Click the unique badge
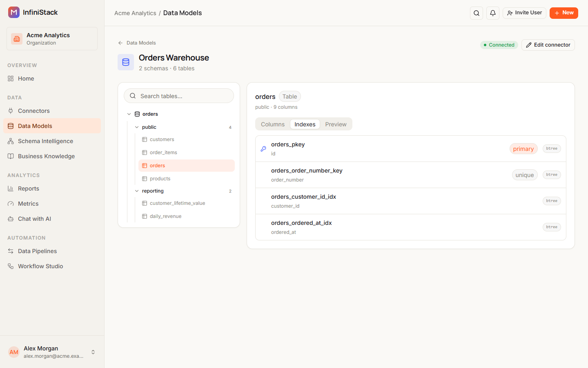Viewport: 588px width, 368px height. 525,175
